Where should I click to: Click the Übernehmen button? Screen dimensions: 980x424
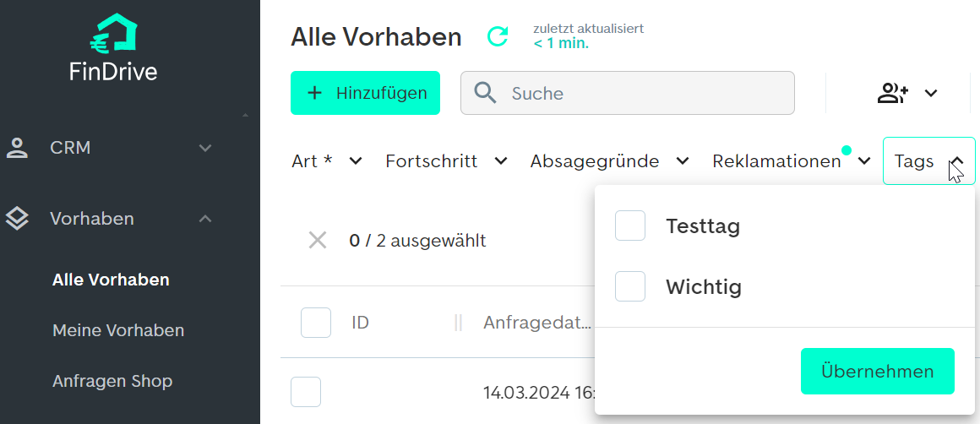click(x=878, y=372)
